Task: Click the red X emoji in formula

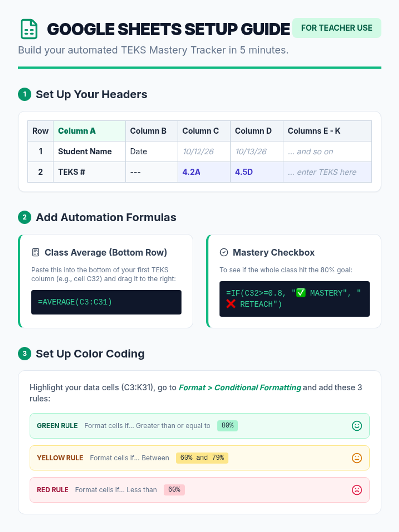Action: click(231, 304)
